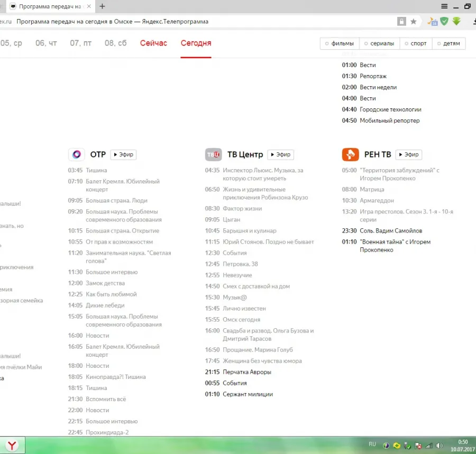476x454 pixels.
Task: Click the 10:30 Армагеддон program
Action: [368, 200]
